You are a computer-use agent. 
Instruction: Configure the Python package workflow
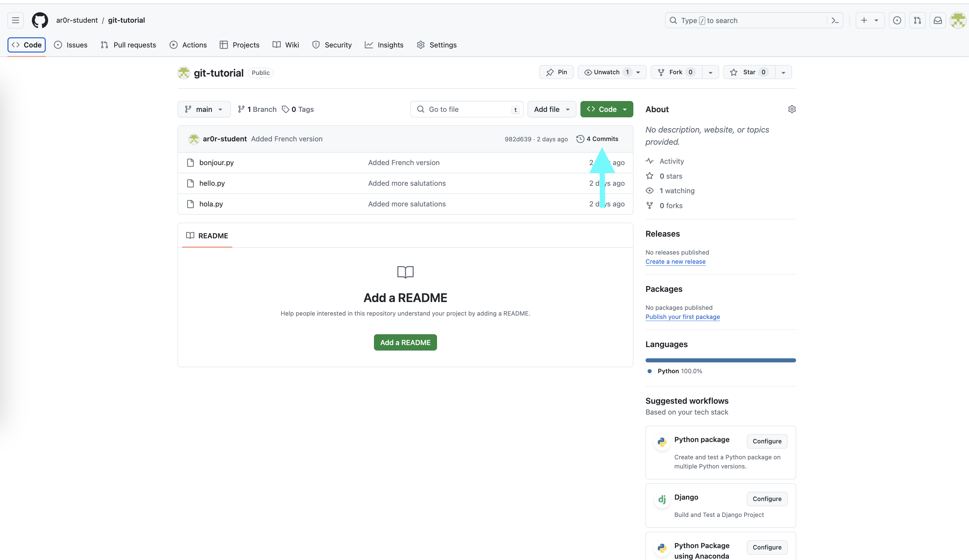tap(767, 441)
